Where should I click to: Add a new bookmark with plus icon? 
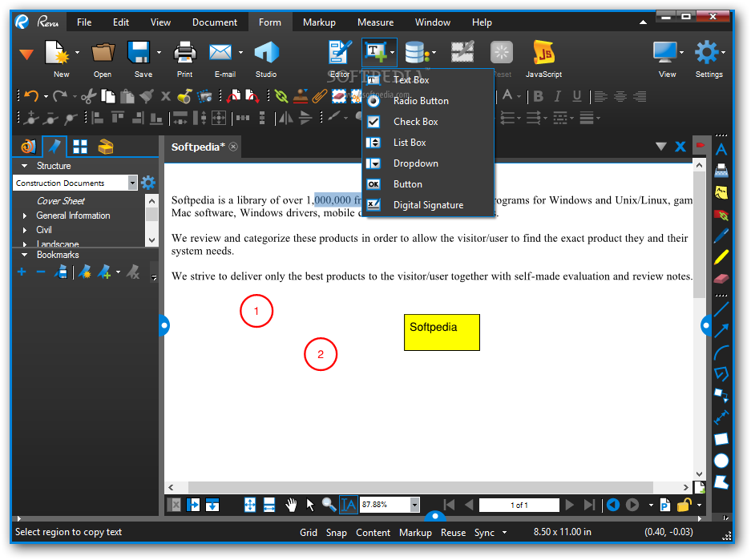click(22, 272)
